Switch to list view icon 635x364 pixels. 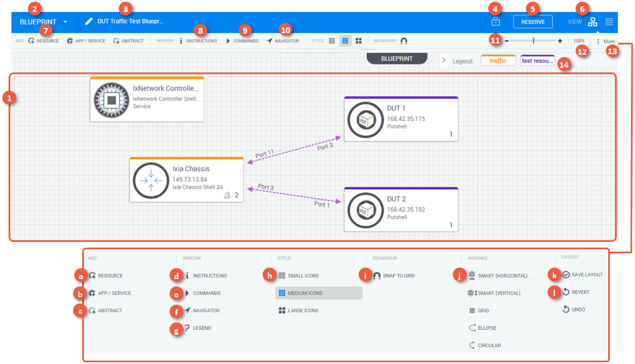pos(609,22)
